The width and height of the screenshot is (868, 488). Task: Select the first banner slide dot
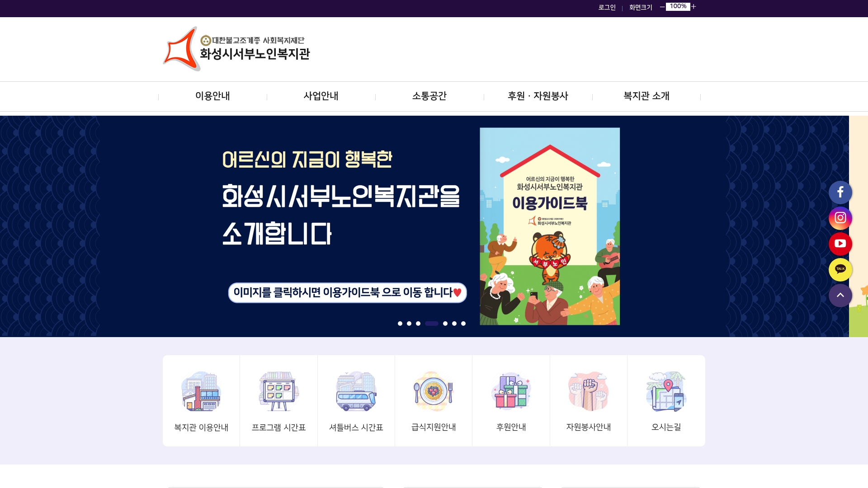coord(400,324)
